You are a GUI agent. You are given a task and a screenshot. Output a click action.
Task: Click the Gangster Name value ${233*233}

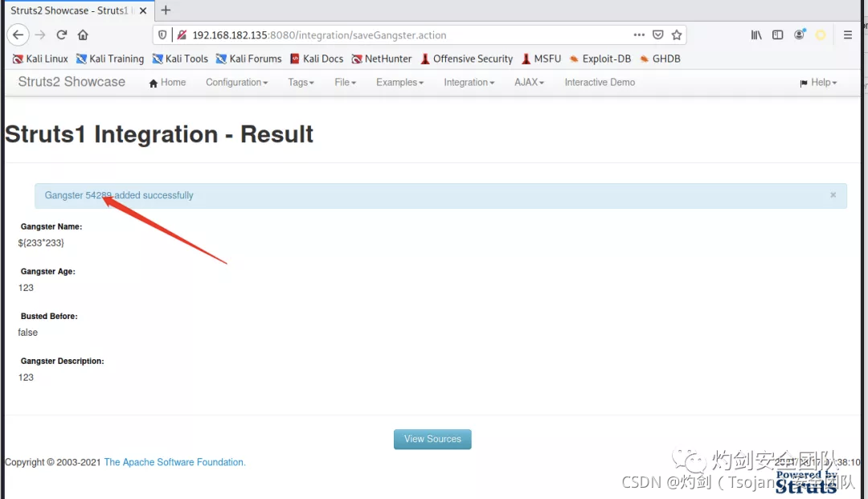pos(41,243)
